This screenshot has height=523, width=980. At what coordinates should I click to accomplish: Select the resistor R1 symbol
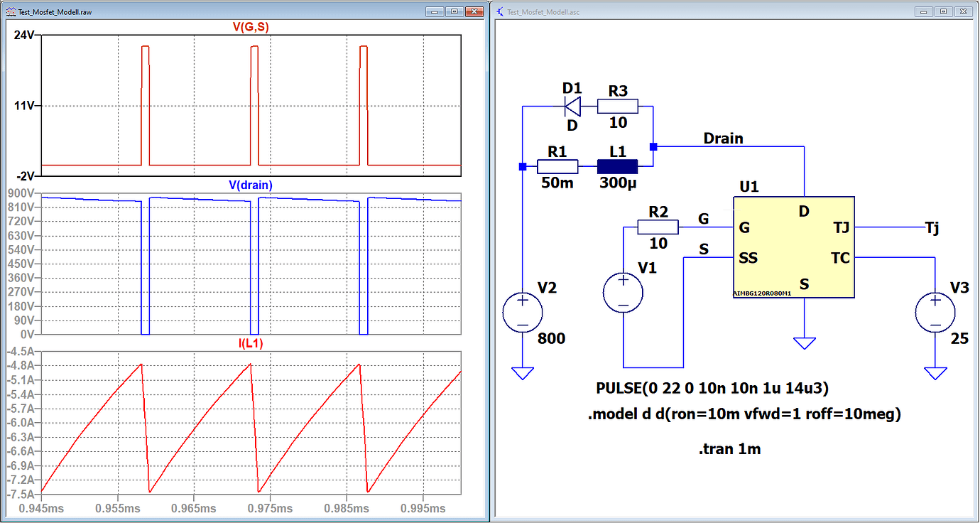[x=557, y=166]
